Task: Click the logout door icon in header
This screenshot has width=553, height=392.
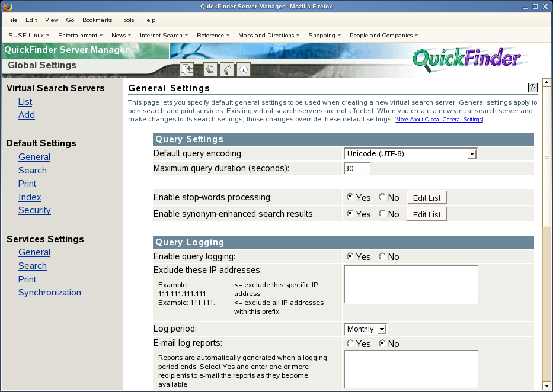Action: pyautogui.click(x=187, y=69)
